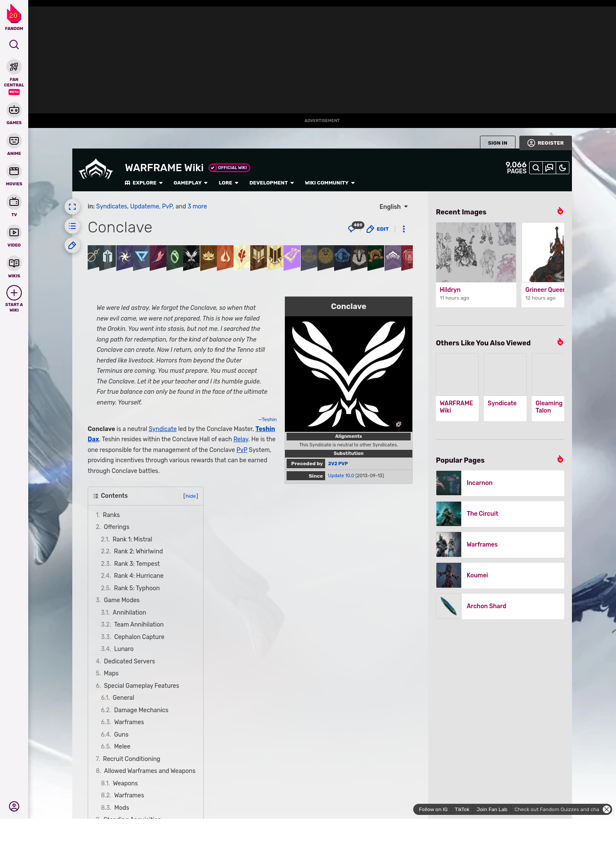Click Join Fan Lab in promo bar
616x856 pixels.
[x=492, y=809]
